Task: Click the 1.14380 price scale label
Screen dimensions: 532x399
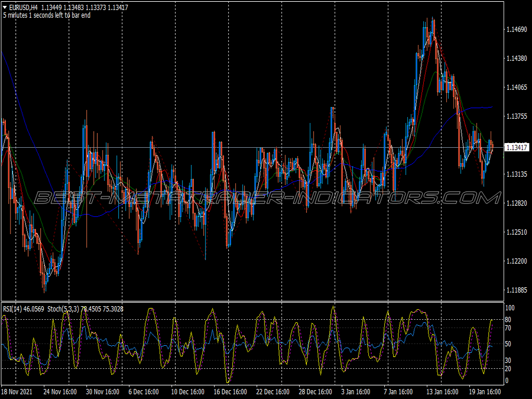Action: [x=517, y=59]
